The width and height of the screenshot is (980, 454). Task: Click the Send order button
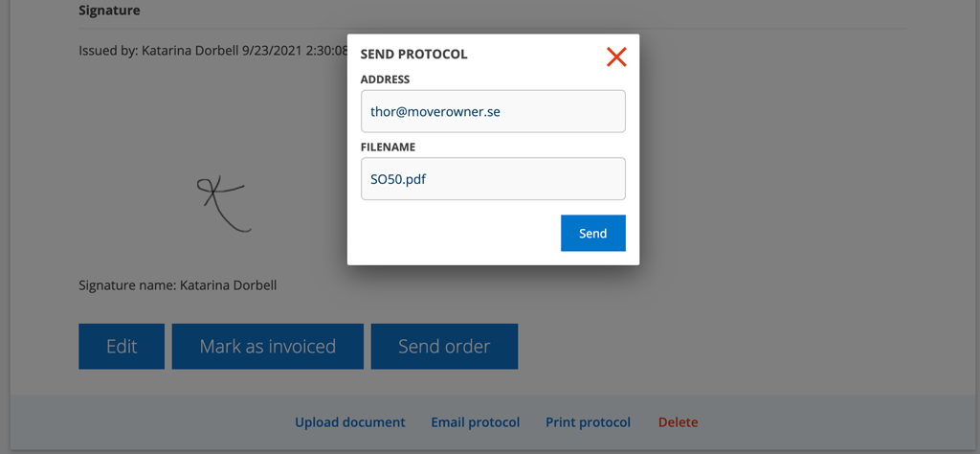[444, 346]
